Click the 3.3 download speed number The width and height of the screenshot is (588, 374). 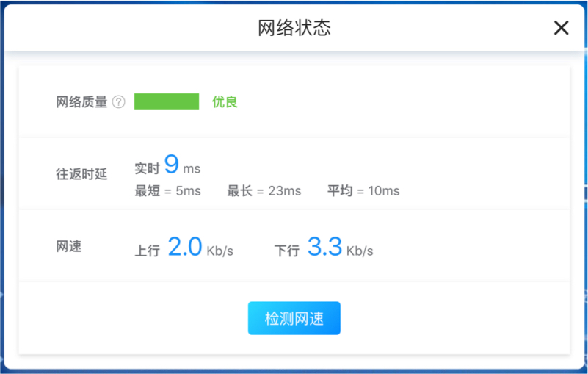(x=324, y=247)
